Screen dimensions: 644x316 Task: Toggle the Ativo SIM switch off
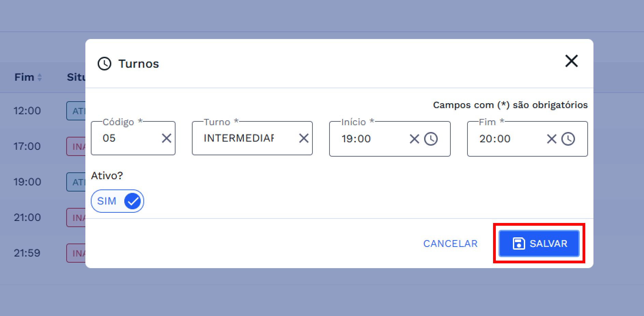point(117,201)
